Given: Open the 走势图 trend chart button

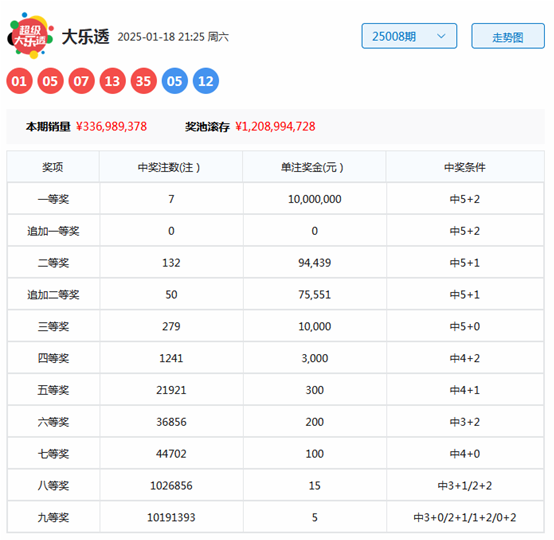Looking at the screenshot, I should (508, 36).
